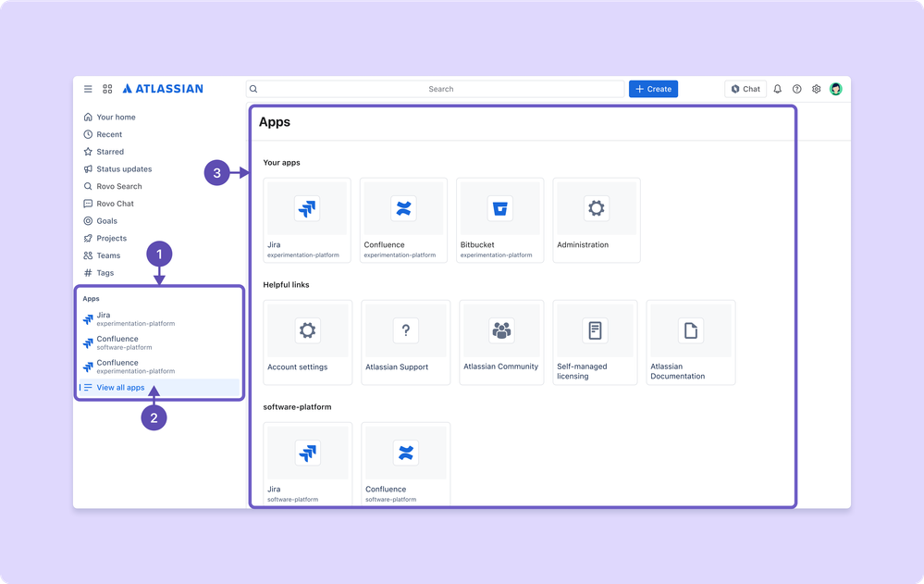The width and height of the screenshot is (924, 584).
Task: Click the 'Helpful links' section heading
Action: 287,285
